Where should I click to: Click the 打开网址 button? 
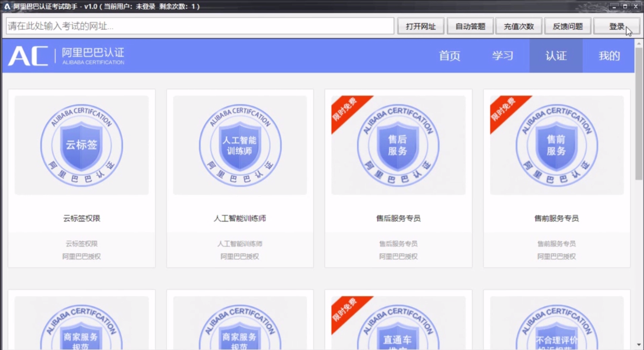(421, 26)
